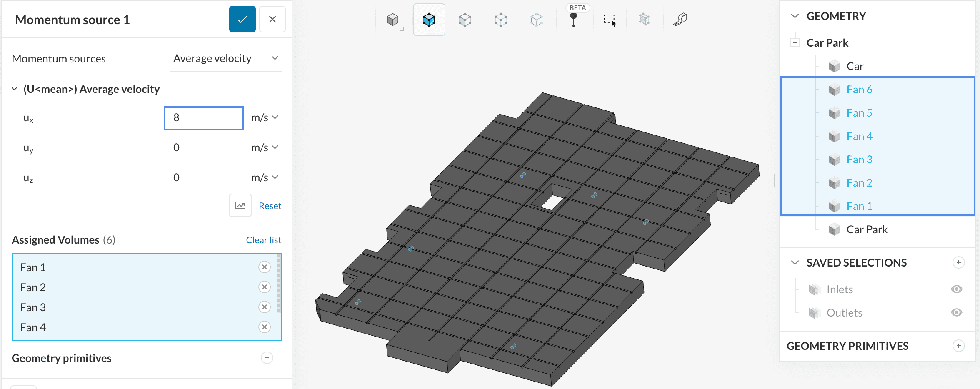The image size is (980, 389).
Task: Remove Fan 1 from assigned volumes
Action: pyautogui.click(x=264, y=267)
